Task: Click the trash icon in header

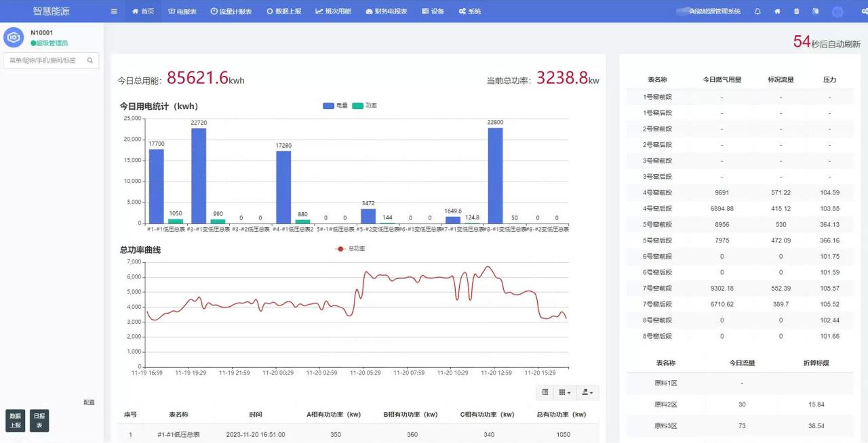Action: (796, 12)
